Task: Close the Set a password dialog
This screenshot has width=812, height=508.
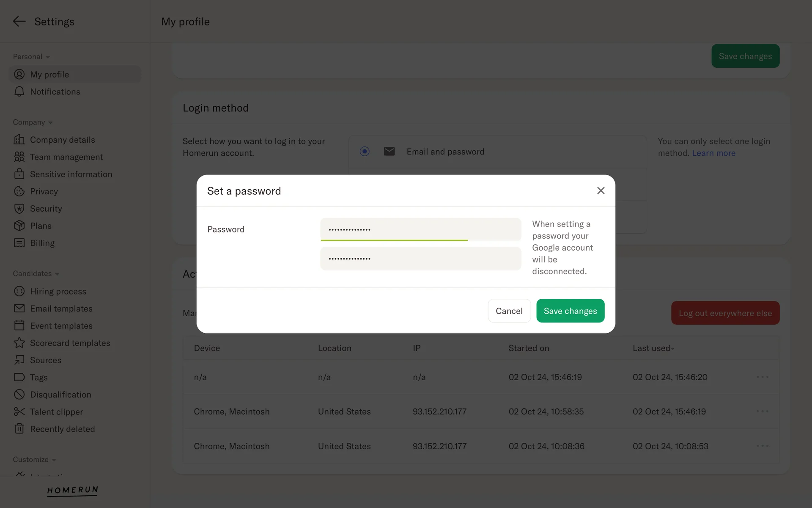Action: coord(601,191)
